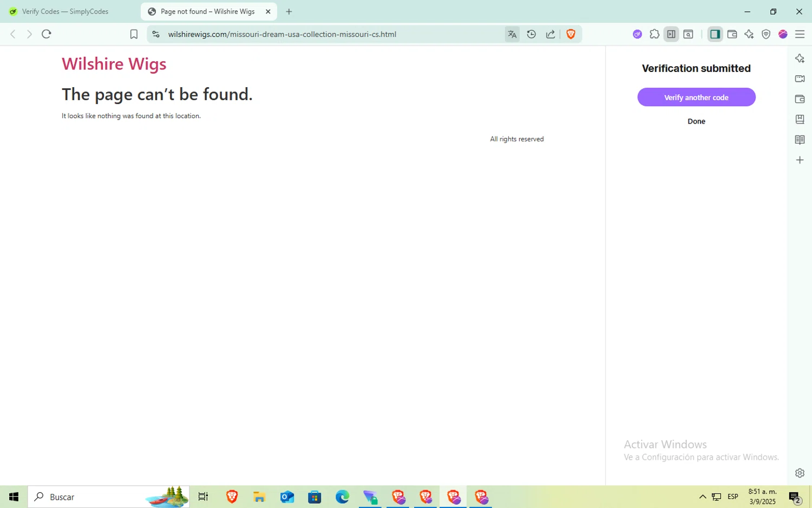This screenshot has width=812, height=508.
Task: Open Brave VPN shield icon
Action: click(x=766, y=34)
